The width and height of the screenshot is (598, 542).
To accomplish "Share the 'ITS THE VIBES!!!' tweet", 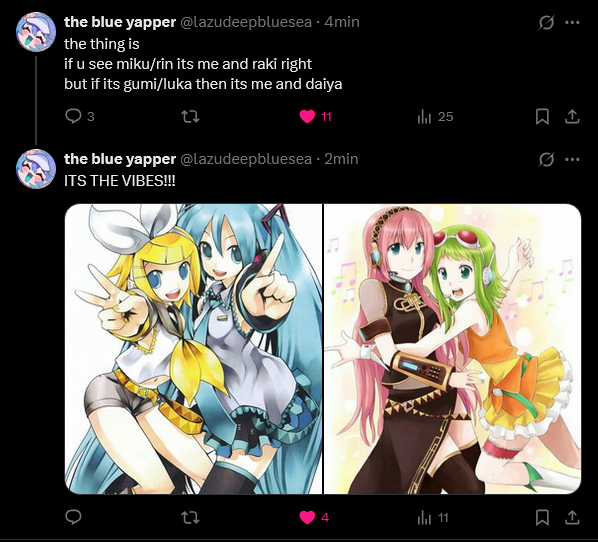I will (x=572, y=518).
